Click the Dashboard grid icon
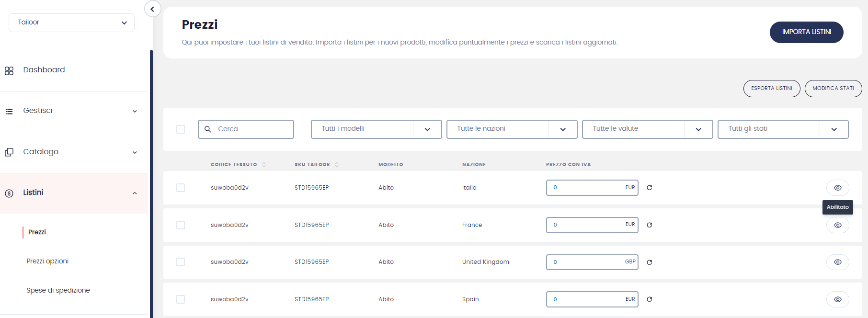Viewport: 868px width, 318px height. (x=9, y=71)
